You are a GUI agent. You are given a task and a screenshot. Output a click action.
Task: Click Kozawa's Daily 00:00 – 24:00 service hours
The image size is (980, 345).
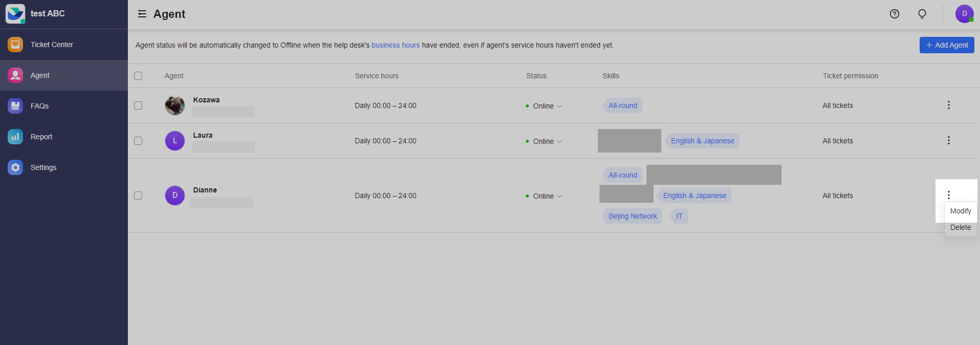click(x=385, y=105)
